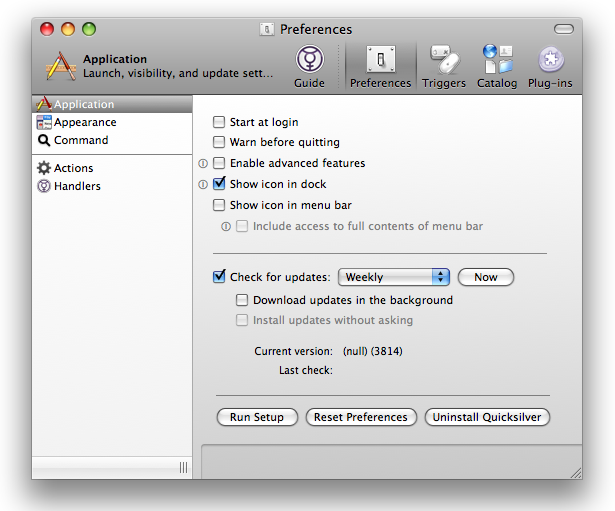Open the Plug-ins puzzle piece icon
This screenshot has height=511, width=615.
pos(551,60)
